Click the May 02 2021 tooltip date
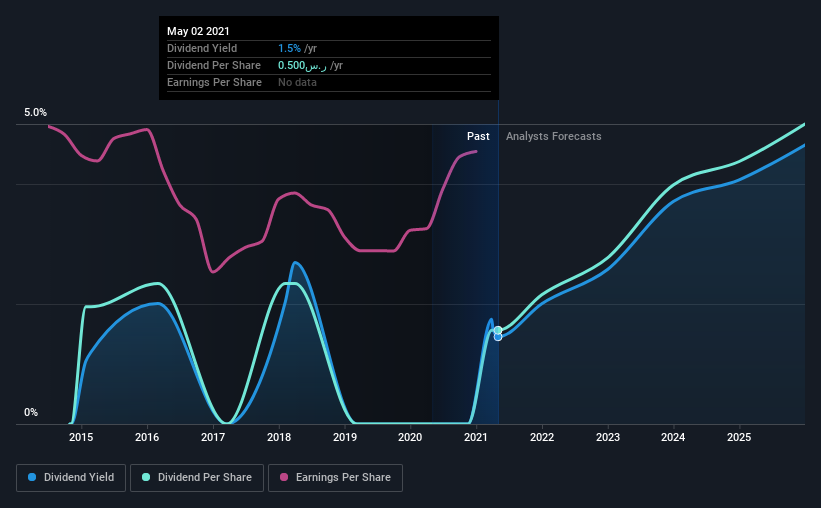Screen dimensions: 821x508 click(x=198, y=31)
